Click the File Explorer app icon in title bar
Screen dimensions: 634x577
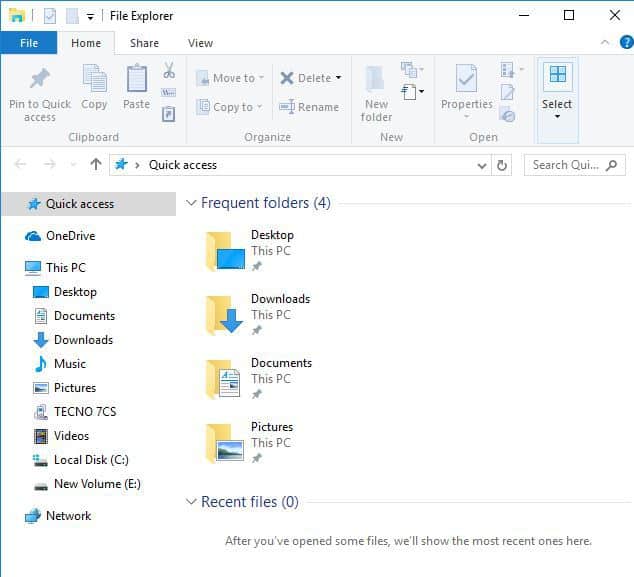[17, 16]
